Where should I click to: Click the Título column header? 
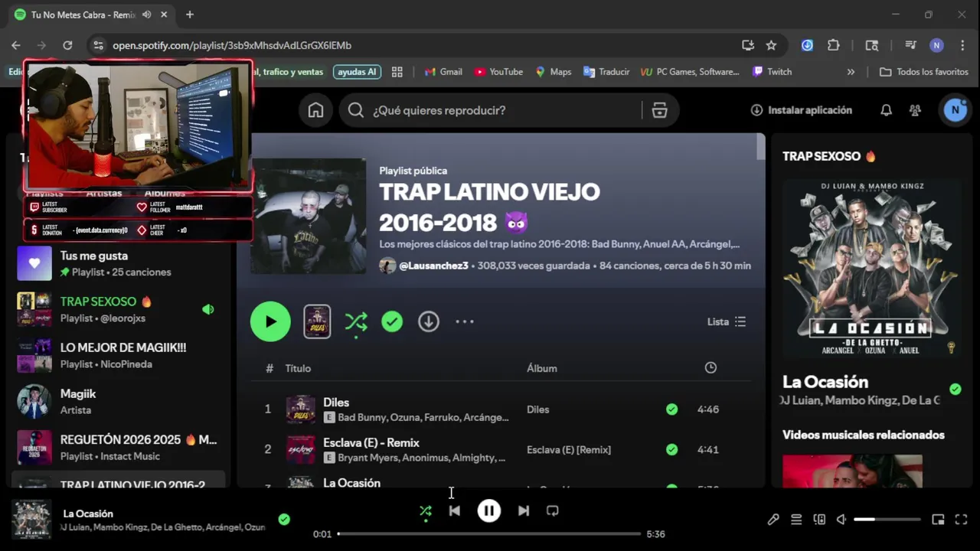298,368
